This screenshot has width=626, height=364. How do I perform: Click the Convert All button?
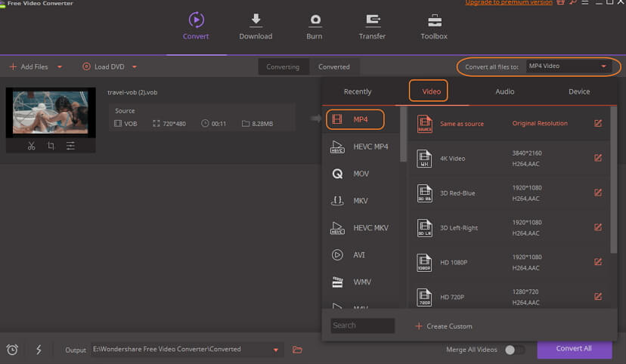tap(574, 349)
